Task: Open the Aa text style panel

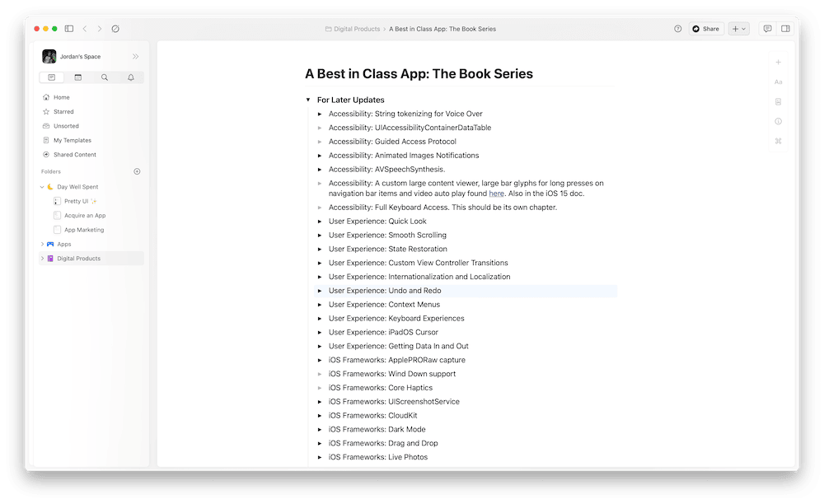Action: tap(778, 82)
